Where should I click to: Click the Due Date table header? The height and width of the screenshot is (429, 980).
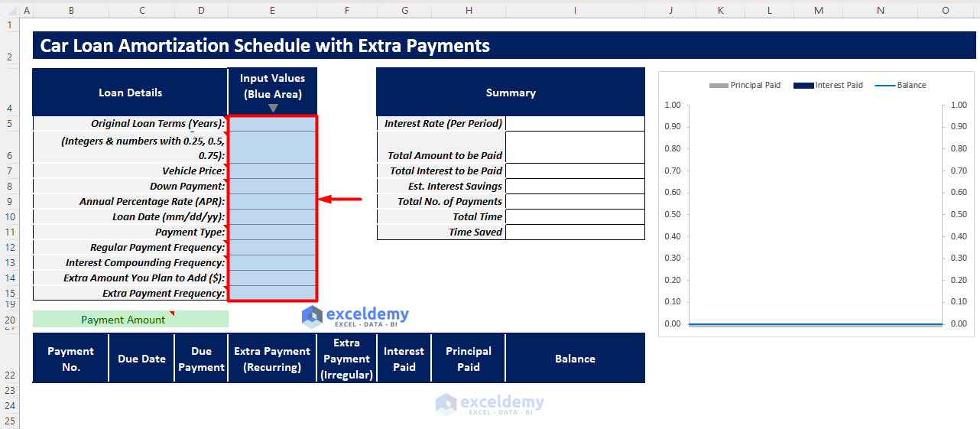142,359
